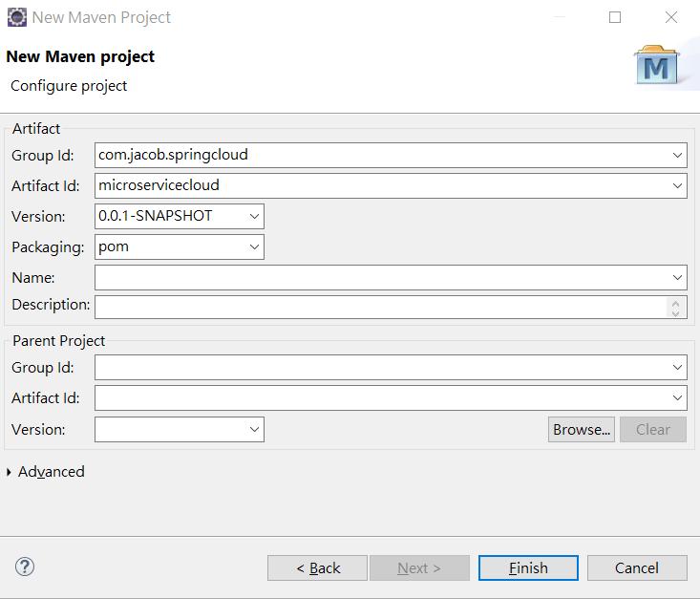Open Parent Project Artifact Id dropdown arrow
This screenshot has height=599, width=700.
pos(677,397)
